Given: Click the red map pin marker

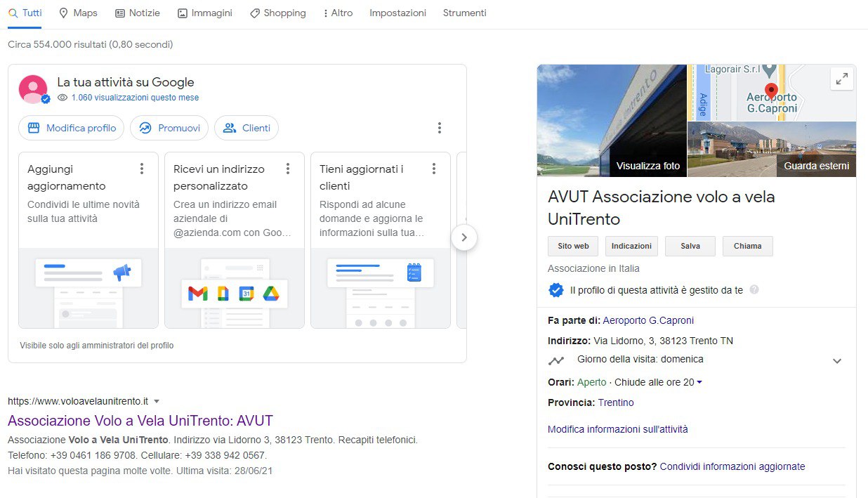Looking at the screenshot, I should 770,91.
